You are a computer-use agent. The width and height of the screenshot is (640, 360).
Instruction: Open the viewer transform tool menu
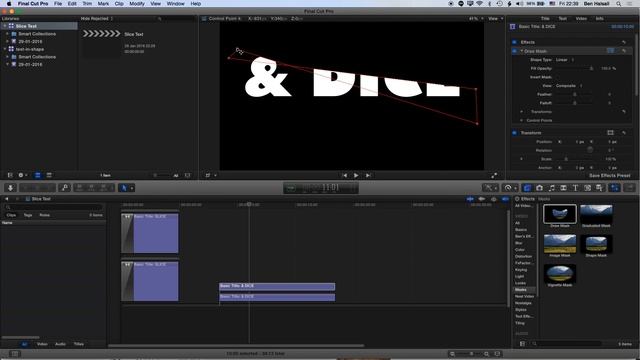pos(211,176)
